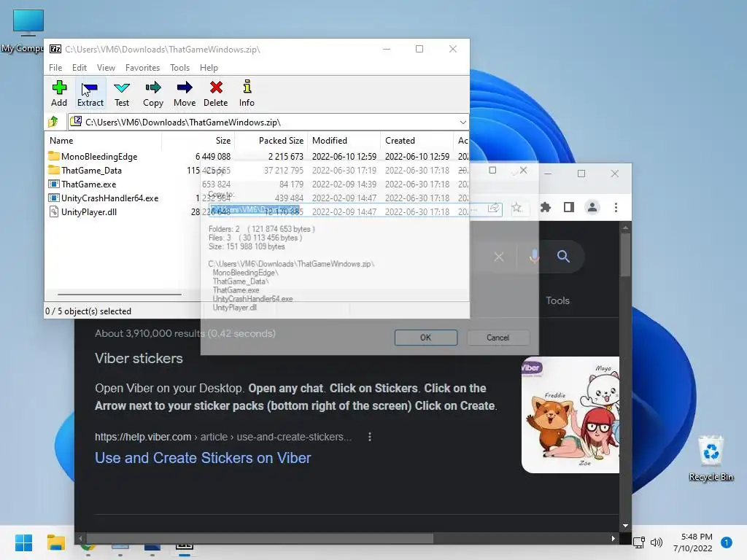Open the taskbar clock showing 5:48 PM
This screenshot has width=747, height=560.
(x=693, y=542)
